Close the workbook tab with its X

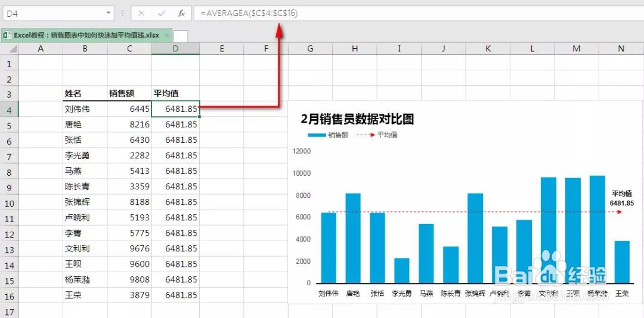pos(166,35)
